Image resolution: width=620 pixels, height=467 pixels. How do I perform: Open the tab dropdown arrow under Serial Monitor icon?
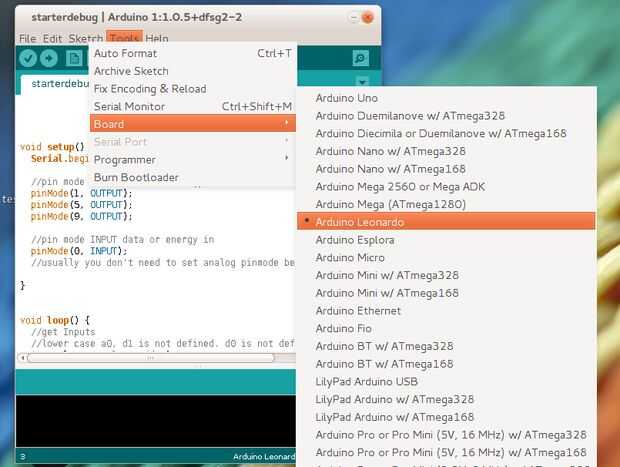coord(362,82)
